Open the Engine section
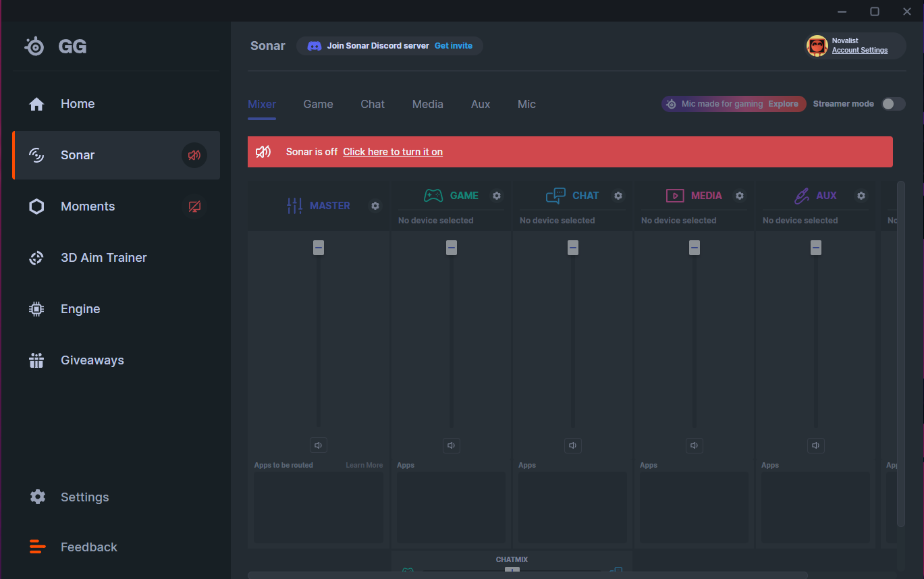Viewport: 924px width, 579px height. tap(116, 309)
